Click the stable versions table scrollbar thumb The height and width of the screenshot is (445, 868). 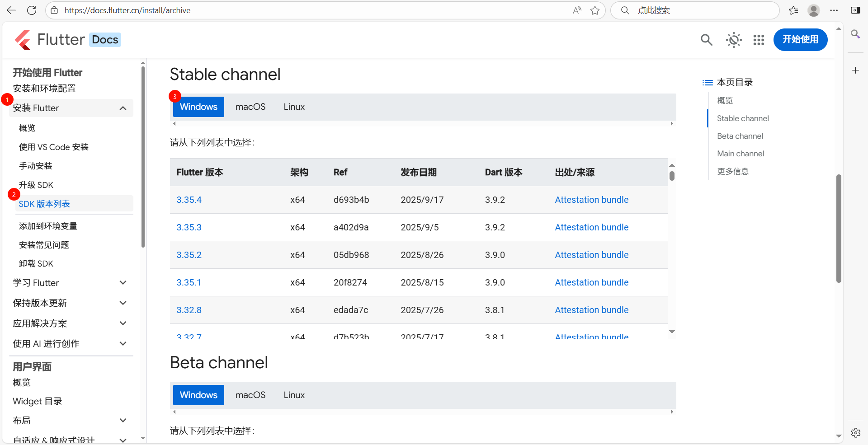tap(672, 176)
